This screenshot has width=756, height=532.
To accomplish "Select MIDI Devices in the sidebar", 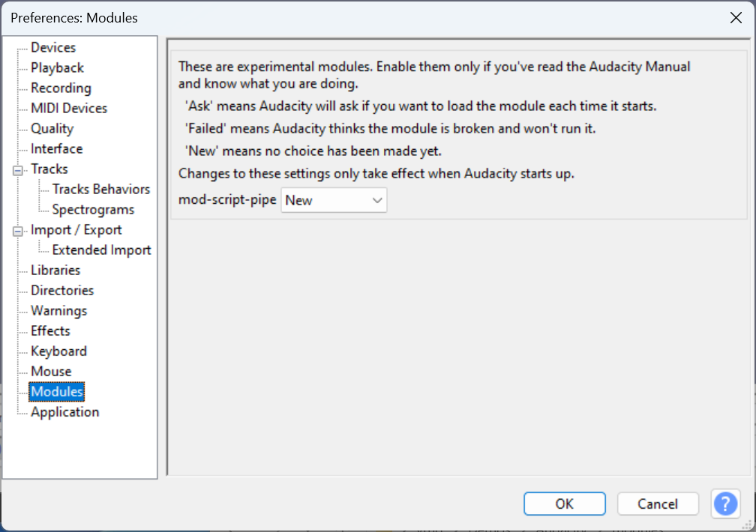I will pyautogui.click(x=67, y=108).
